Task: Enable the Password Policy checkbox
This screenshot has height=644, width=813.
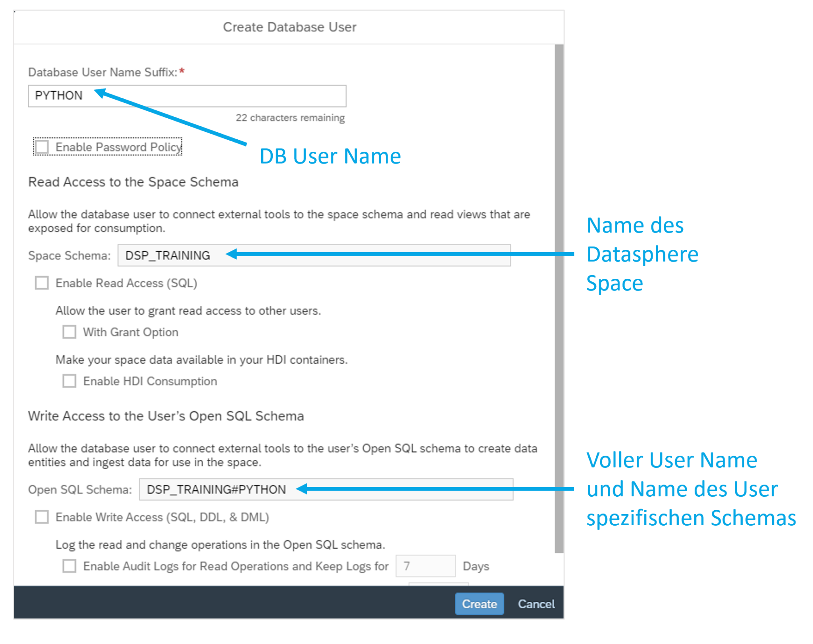Action: click(x=41, y=147)
